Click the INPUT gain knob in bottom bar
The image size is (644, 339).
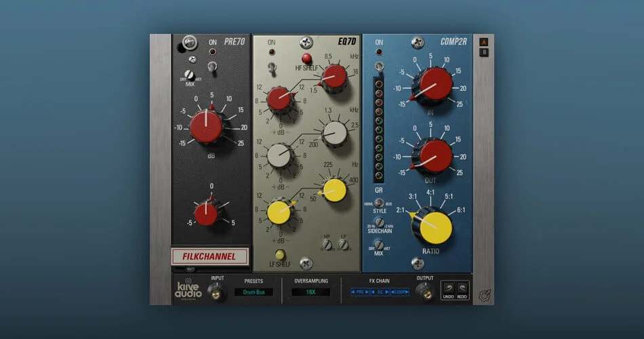pyautogui.click(x=216, y=292)
